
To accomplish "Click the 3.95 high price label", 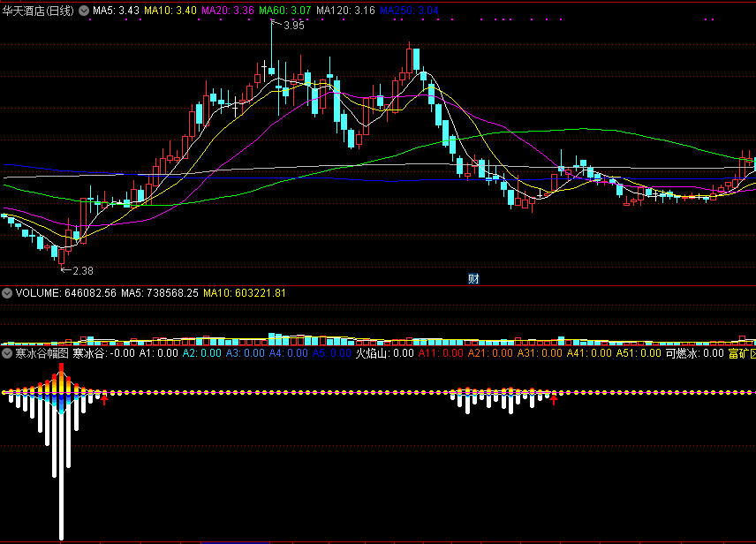I will (x=294, y=26).
